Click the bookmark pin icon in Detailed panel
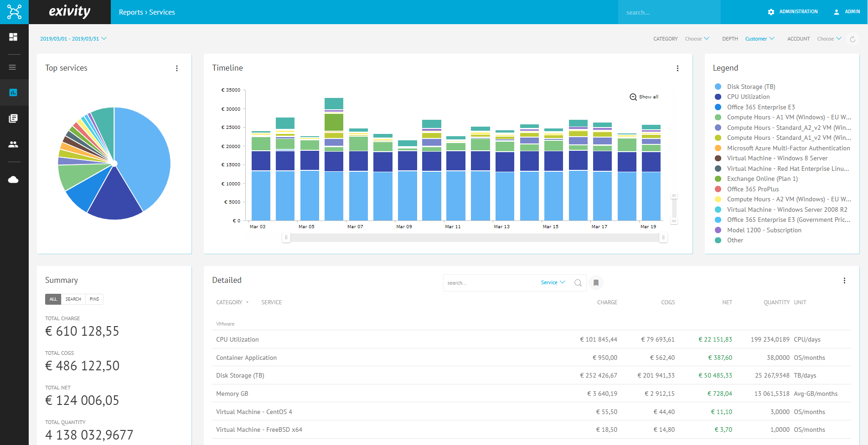The width and height of the screenshot is (868, 445). 596,283
